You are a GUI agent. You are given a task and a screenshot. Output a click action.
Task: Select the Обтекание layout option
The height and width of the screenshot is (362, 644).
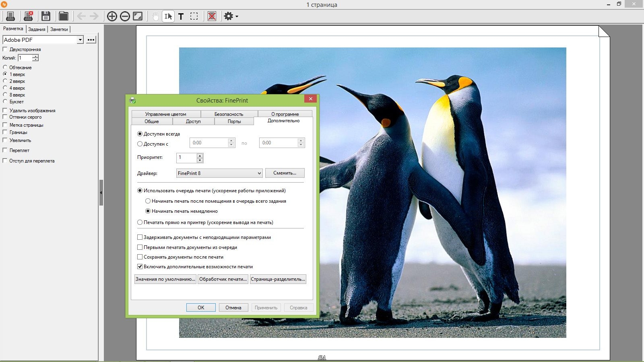[x=5, y=67]
